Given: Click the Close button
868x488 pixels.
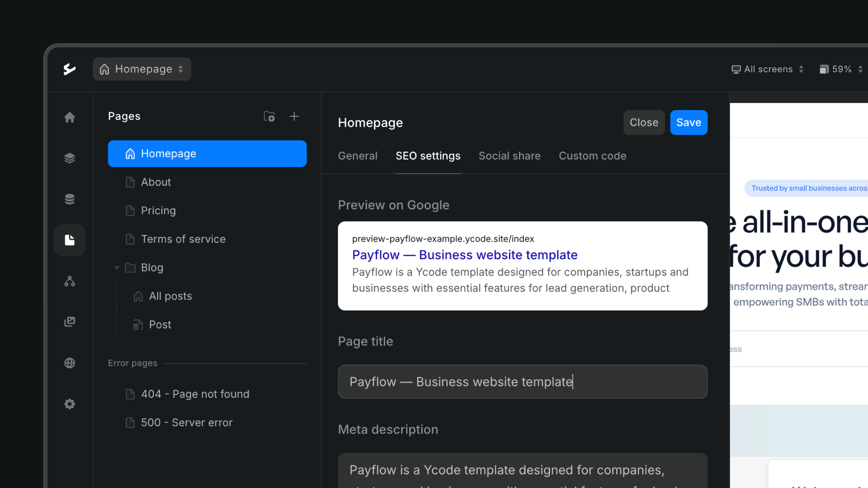Looking at the screenshot, I should pos(644,122).
